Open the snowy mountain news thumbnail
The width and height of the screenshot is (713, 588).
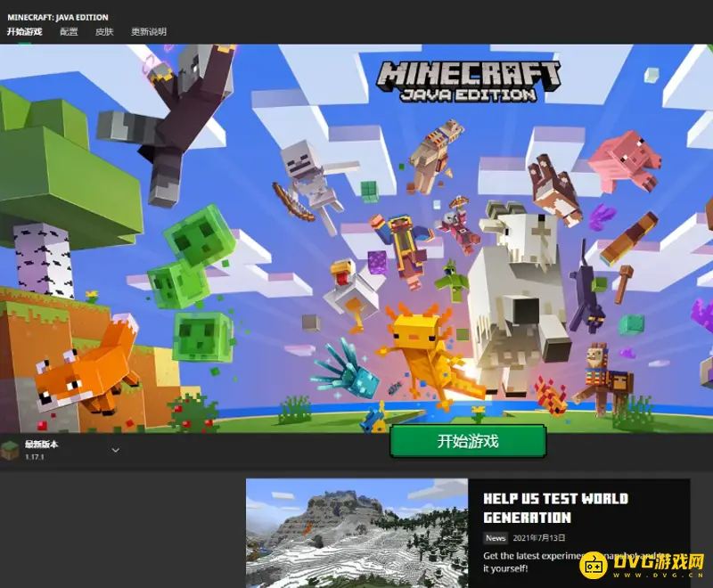pyautogui.click(x=356, y=533)
